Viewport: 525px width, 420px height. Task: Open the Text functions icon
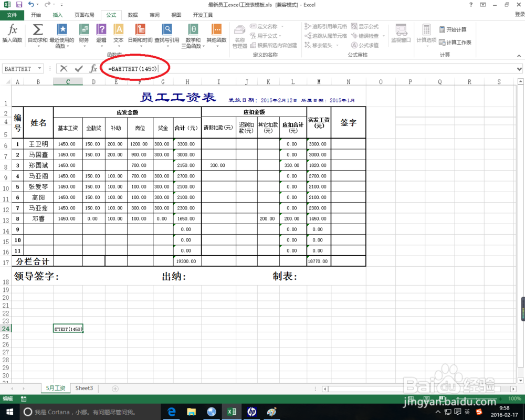tap(118, 29)
